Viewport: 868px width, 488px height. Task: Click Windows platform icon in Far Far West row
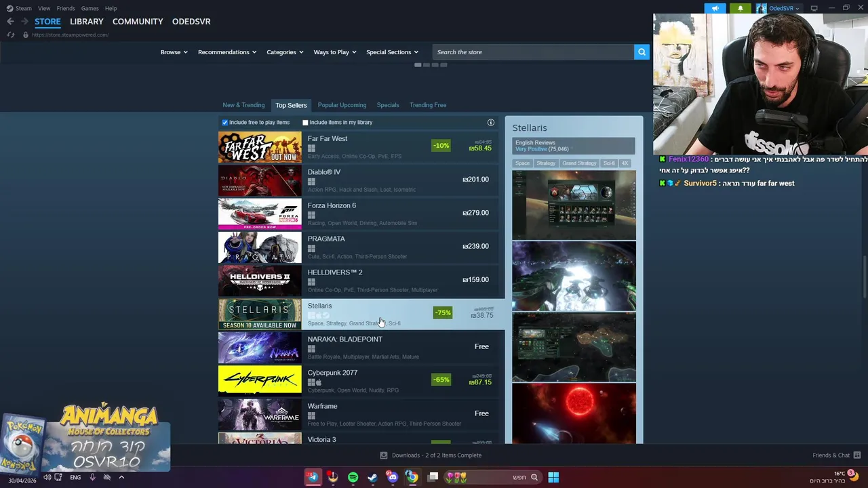click(x=311, y=148)
